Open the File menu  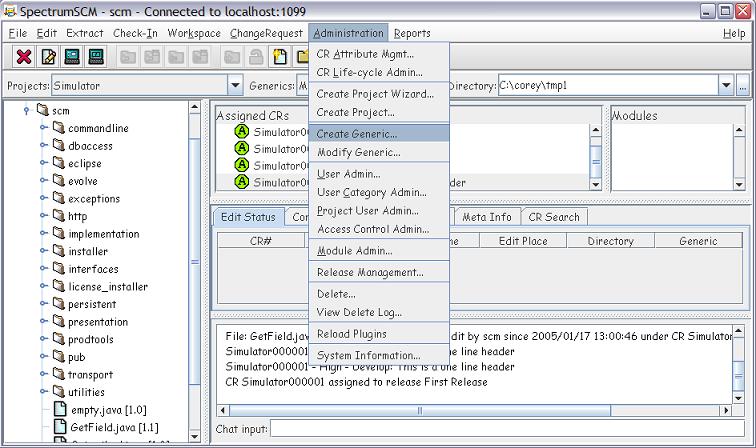[x=18, y=33]
